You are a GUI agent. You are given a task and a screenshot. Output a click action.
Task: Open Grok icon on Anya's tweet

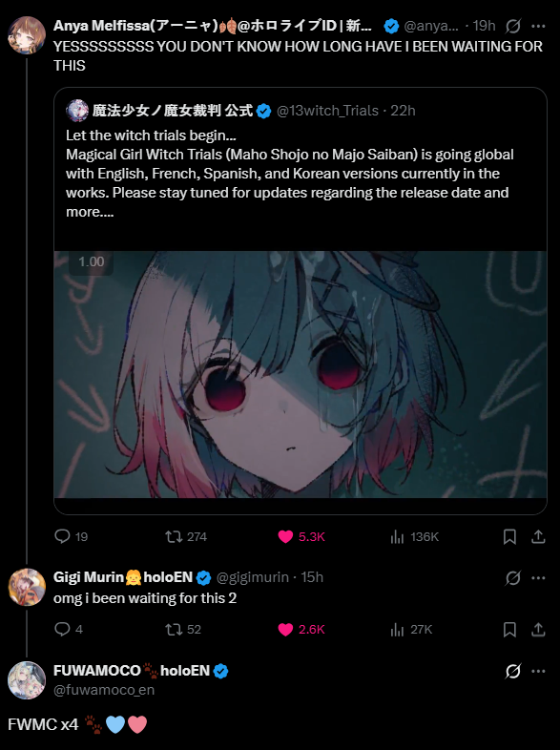[513, 26]
